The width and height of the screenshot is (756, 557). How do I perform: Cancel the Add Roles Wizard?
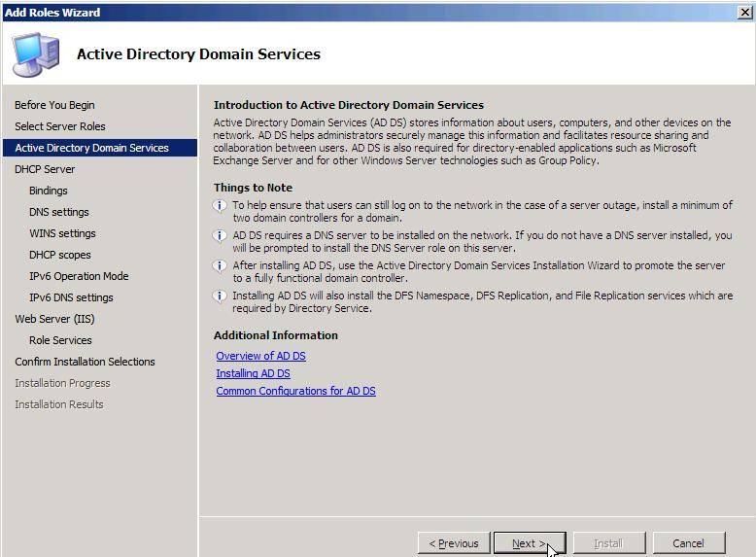pyautogui.click(x=689, y=543)
